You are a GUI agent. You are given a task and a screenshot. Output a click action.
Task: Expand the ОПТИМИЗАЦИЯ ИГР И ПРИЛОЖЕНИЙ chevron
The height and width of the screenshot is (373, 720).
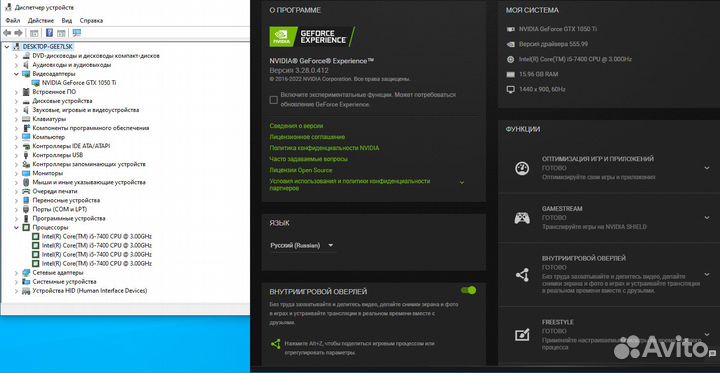coord(707,168)
